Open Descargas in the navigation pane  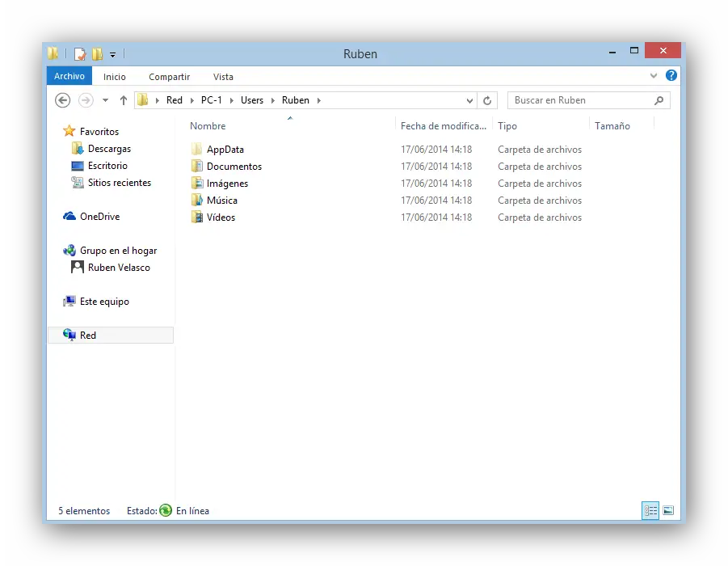pyautogui.click(x=109, y=149)
